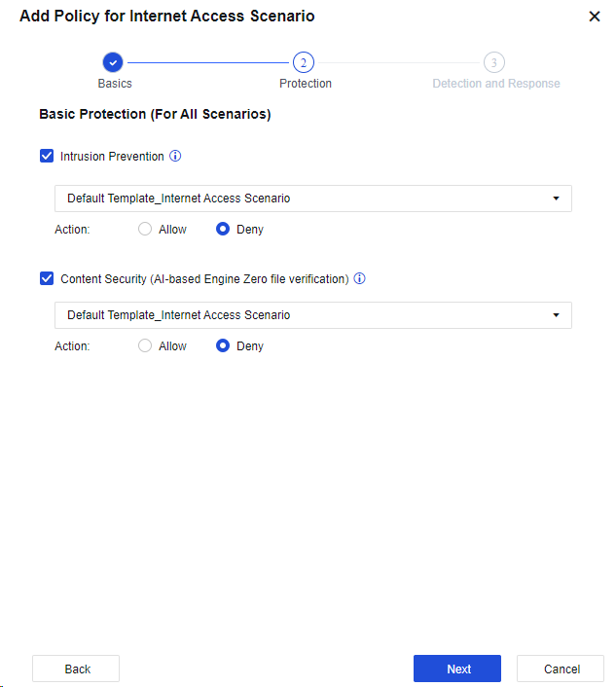616x687 pixels.
Task: Uncheck the Intrusion Prevention checkbox
Action: point(47,156)
